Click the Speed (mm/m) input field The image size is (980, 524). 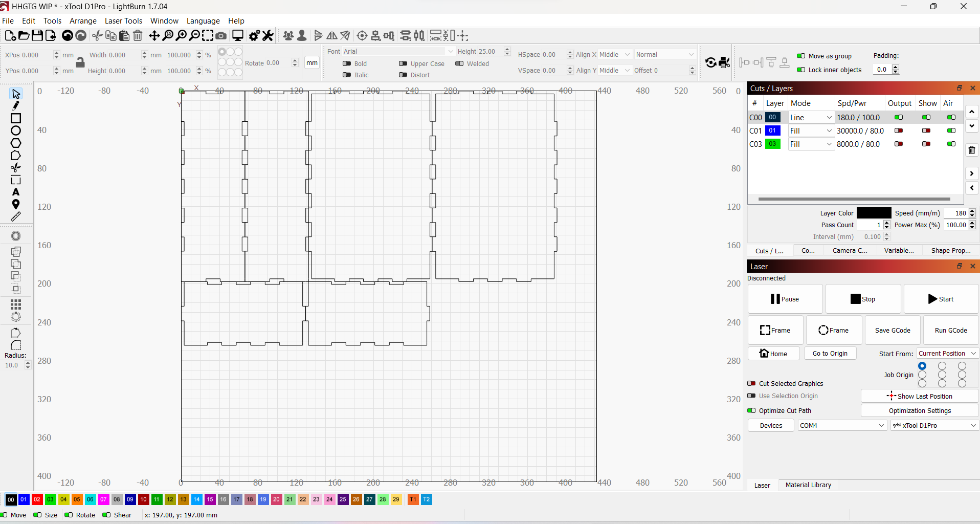pyautogui.click(x=955, y=213)
